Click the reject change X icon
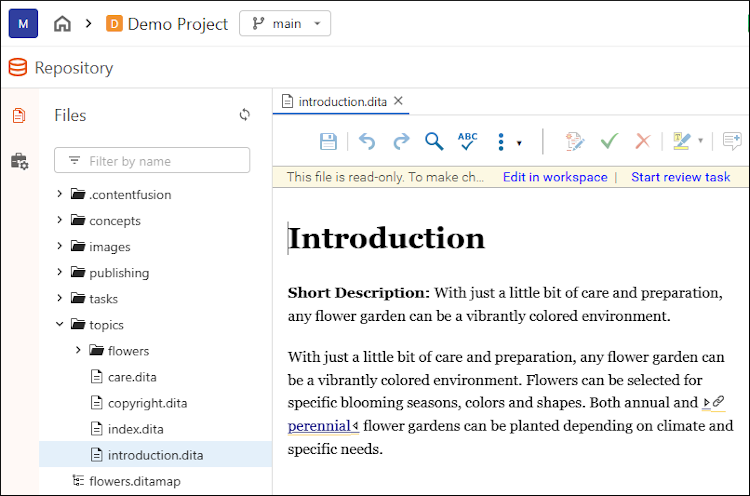 [x=643, y=142]
